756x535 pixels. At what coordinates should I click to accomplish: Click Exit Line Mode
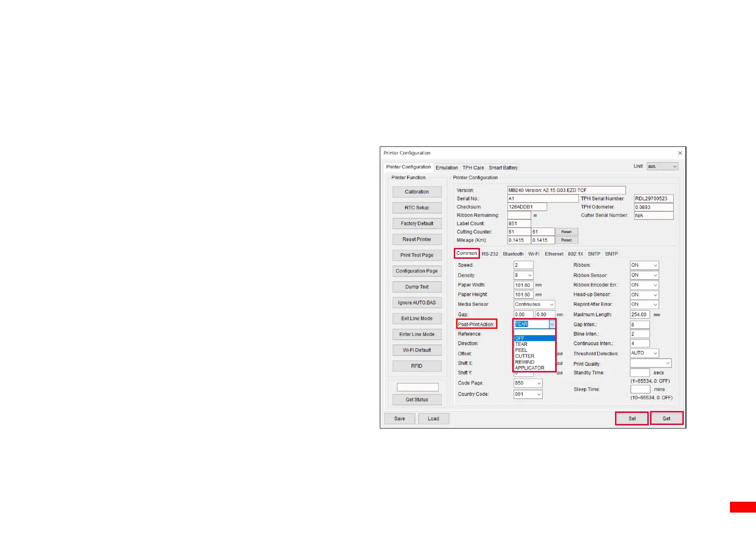[x=417, y=318]
